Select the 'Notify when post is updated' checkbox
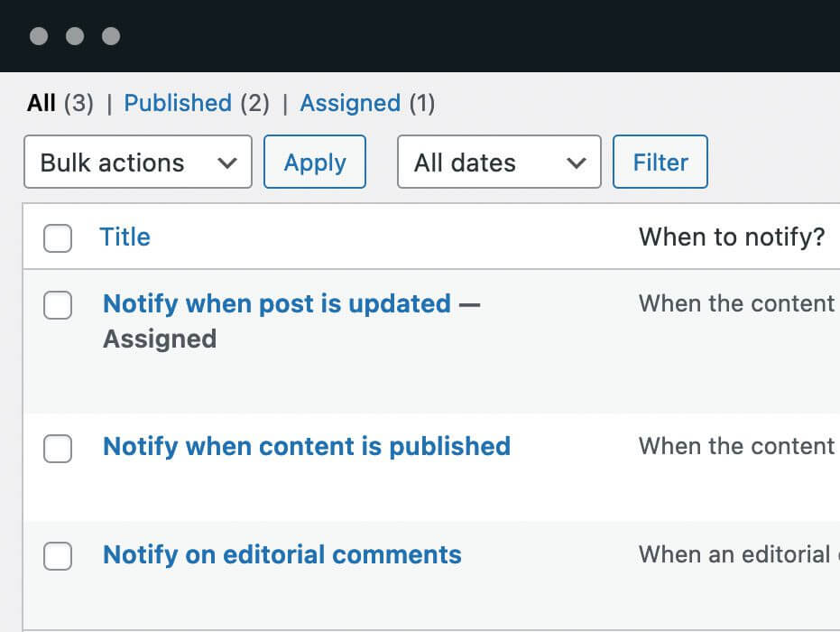 (x=58, y=305)
